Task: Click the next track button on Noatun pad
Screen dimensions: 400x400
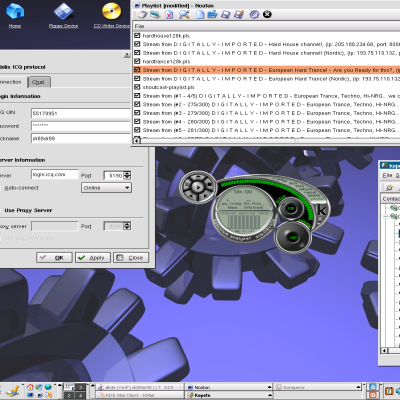Action: coord(206,196)
